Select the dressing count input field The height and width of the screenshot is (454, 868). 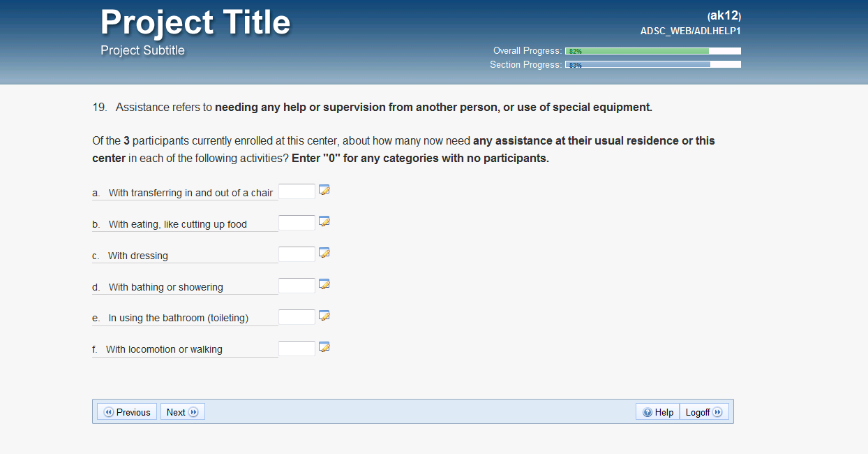tap(297, 254)
